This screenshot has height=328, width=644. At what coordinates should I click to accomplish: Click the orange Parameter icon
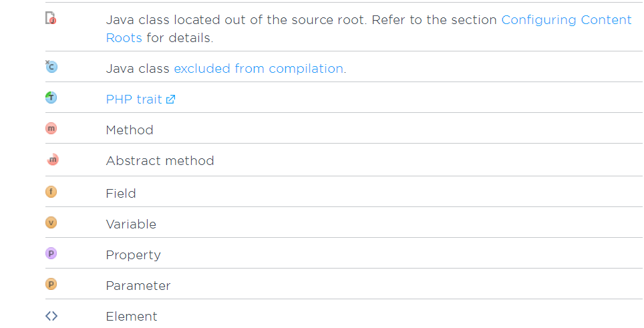tap(51, 284)
